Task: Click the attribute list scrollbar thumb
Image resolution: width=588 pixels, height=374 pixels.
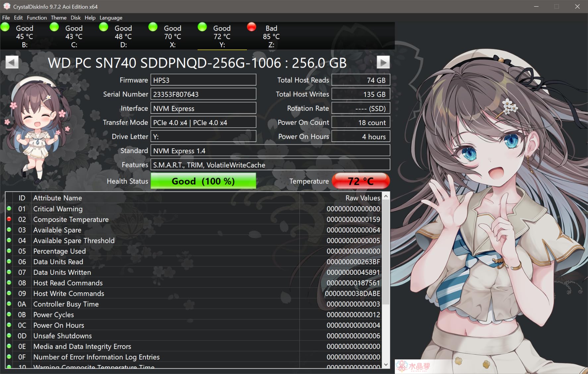Action: click(x=386, y=252)
